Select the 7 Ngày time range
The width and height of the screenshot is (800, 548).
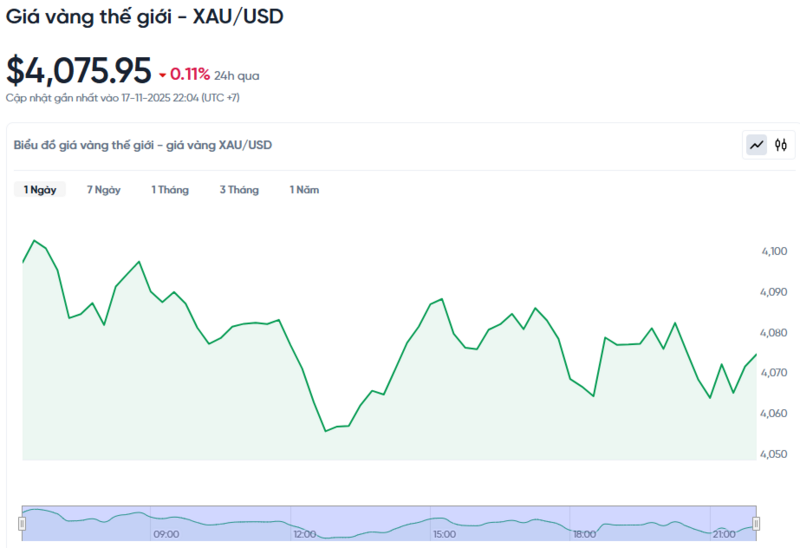(x=104, y=190)
